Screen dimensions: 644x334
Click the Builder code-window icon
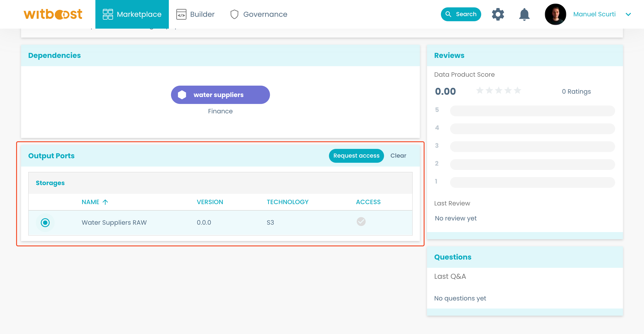coord(181,14)
